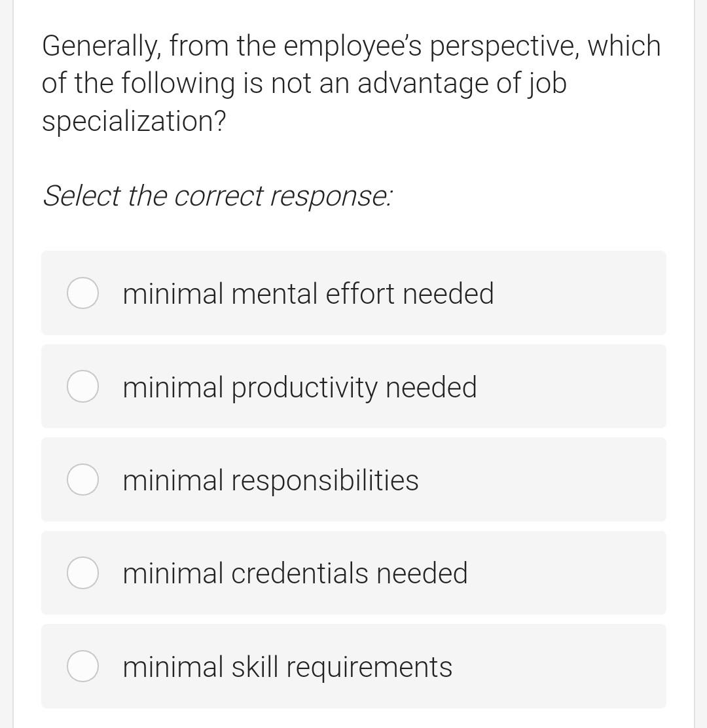The width and height of the screenshot is (707, 728).
Task: Choose the answer minimal productivity needed
Action: pyautogui.click(x=300, y=386)
